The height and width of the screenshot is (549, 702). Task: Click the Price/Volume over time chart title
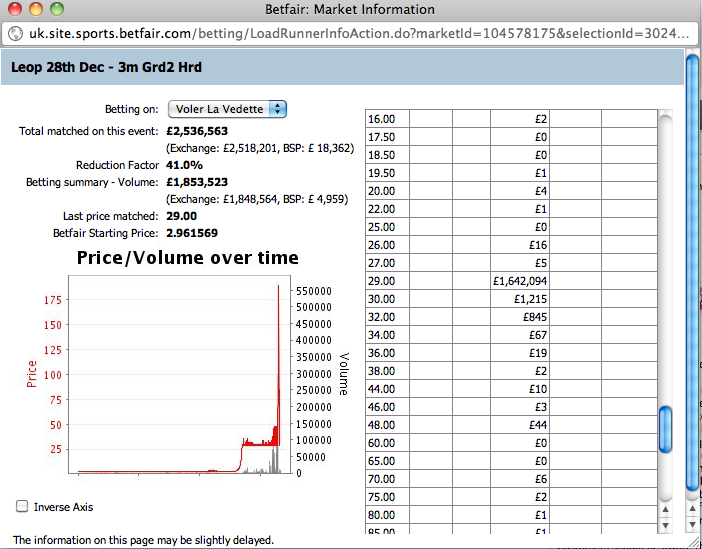(x=187, y=258)
